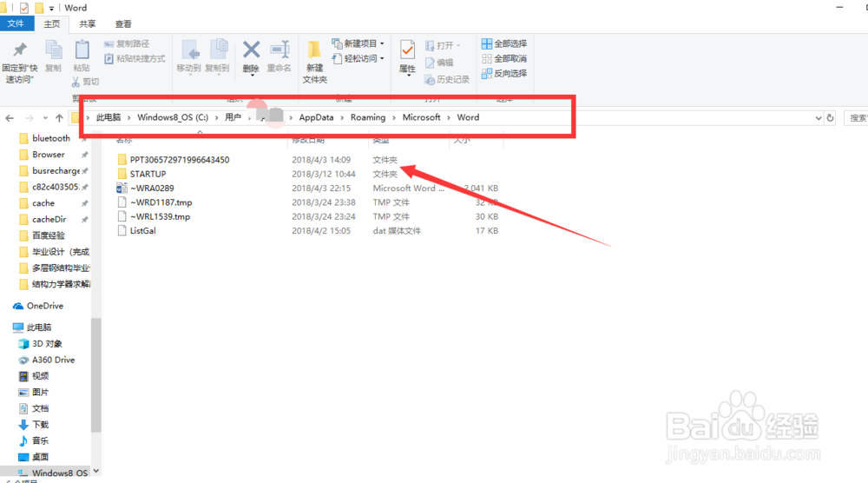The image size is (868, 483).
Task: Click in the search box
Action: point(856,118)
